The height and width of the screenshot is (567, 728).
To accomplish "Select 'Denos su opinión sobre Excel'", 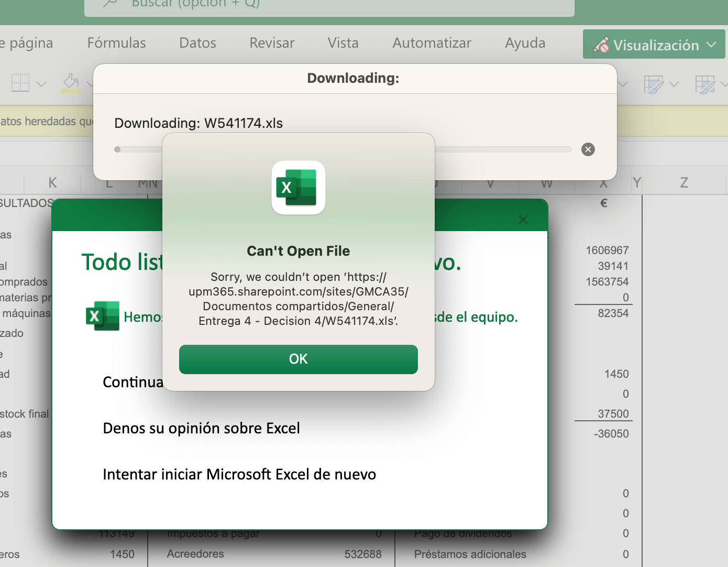I will [x=202, y=429].
